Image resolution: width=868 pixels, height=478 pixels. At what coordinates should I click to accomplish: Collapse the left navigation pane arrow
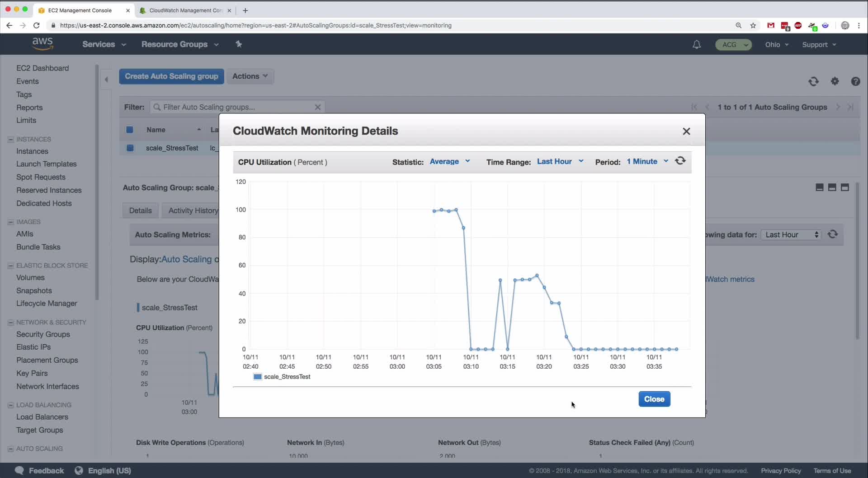(106, 80)
